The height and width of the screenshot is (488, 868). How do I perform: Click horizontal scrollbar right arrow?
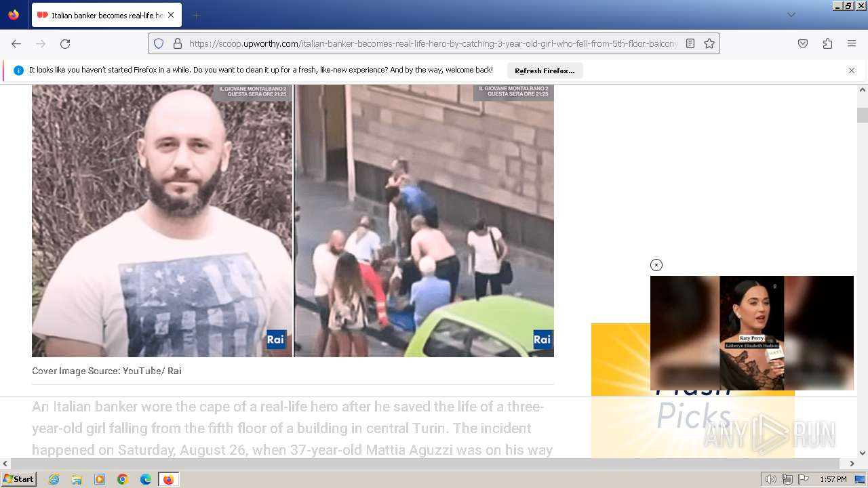852,464
